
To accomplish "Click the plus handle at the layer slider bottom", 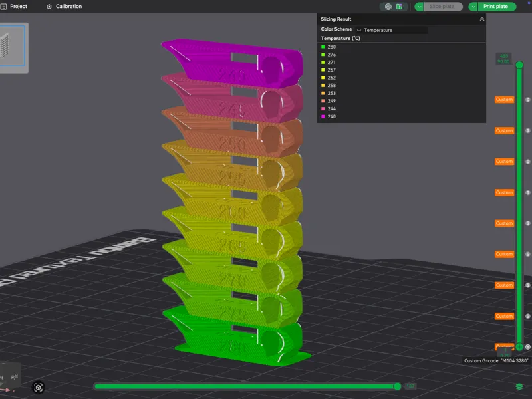I will click(519, 346).
